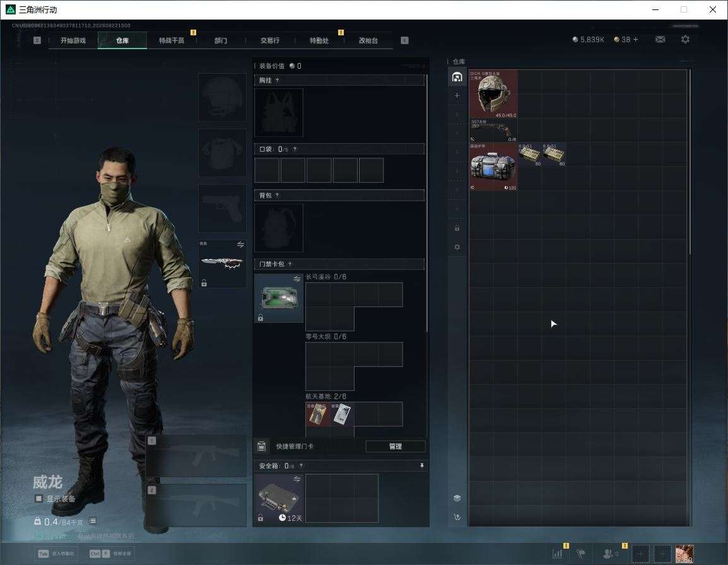Click first empty pocket slot
The image size is (728, 565).
[x=267, y=170]
